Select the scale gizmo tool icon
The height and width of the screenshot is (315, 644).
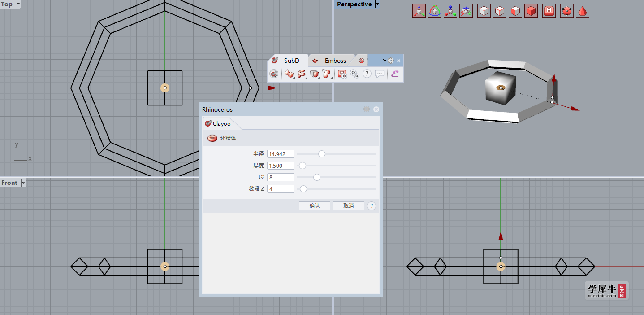(450, 11)
